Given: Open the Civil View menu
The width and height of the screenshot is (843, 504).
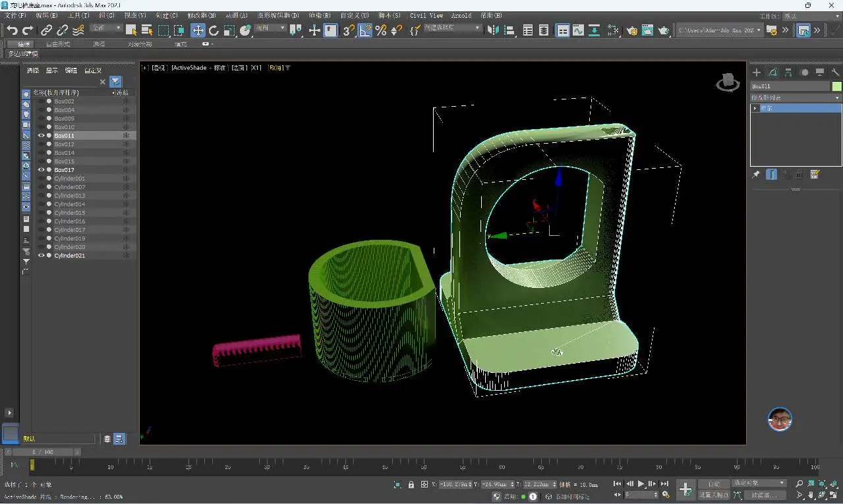Looking at the screenshot, I should click(x=426, y=16).
